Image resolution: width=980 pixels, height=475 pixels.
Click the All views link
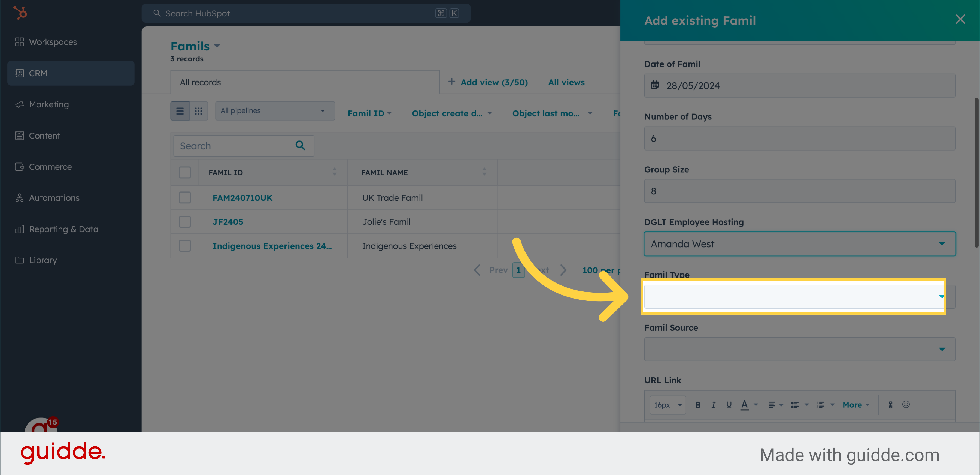[566, 82]
